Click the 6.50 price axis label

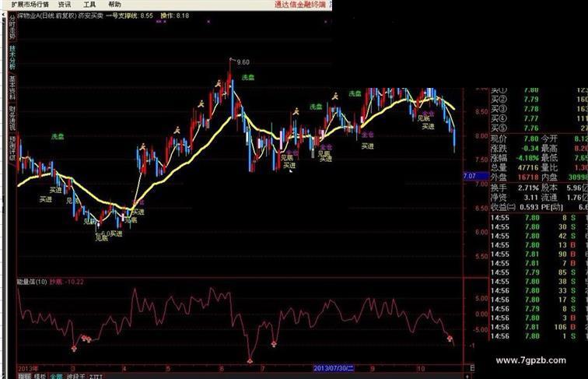[482, 209]
